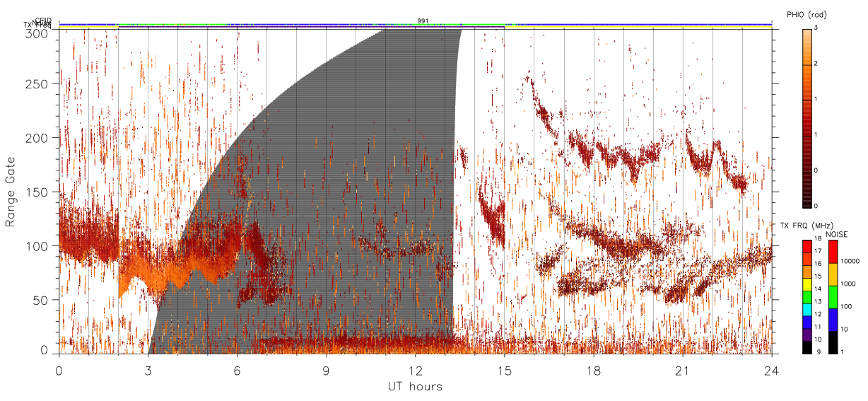Click the '991' label above the plot

point(423,21)
